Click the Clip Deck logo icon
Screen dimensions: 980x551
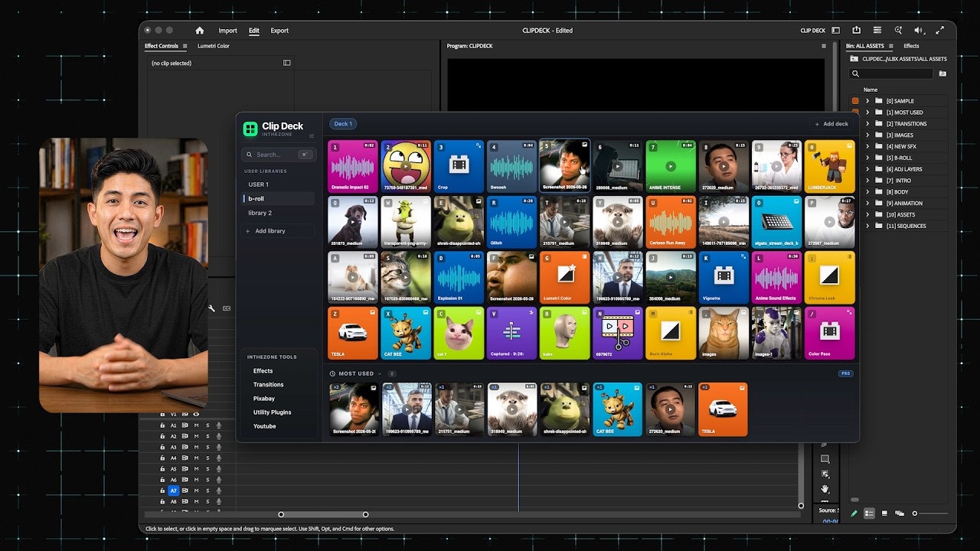tap(250, 129)
